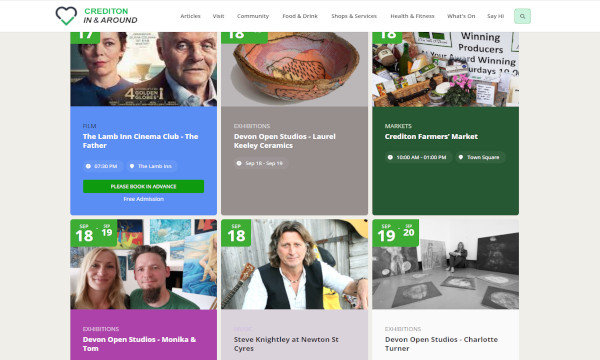Click the search icon in the header
Screen dimensions: 600x360
pos(522,16)
